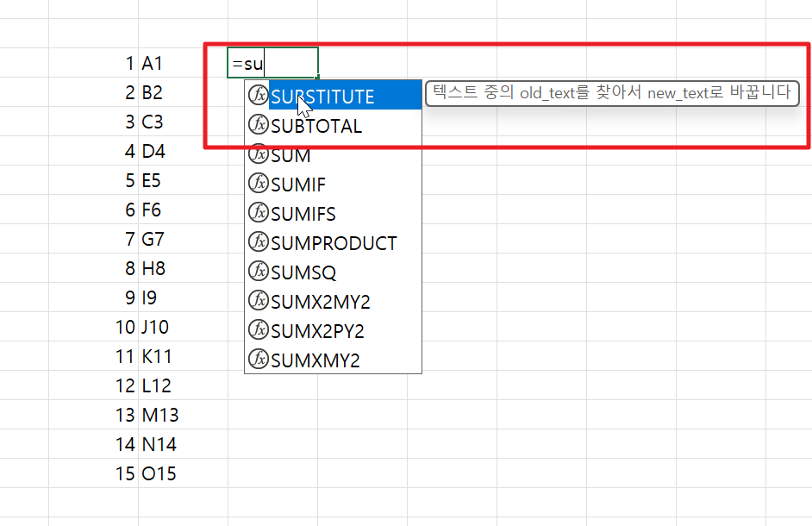Select the number 1 cell beside A1

point(94,63)
